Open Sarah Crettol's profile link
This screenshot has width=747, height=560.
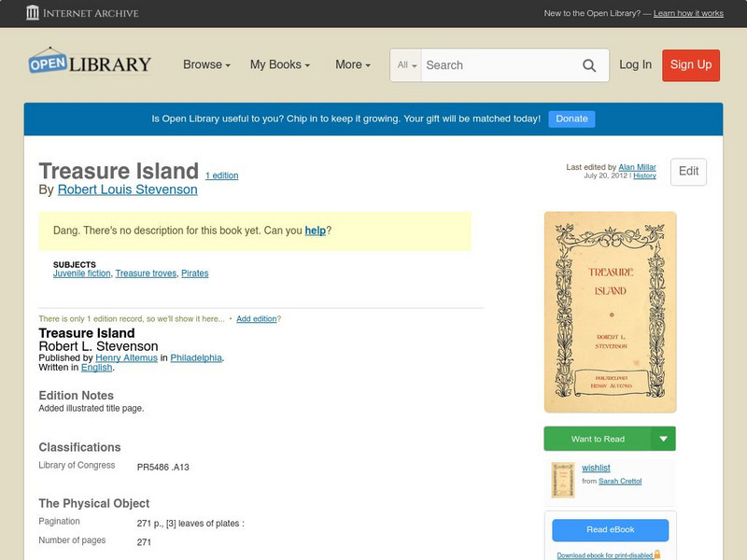pyautogui.click(x=620, y=482)
